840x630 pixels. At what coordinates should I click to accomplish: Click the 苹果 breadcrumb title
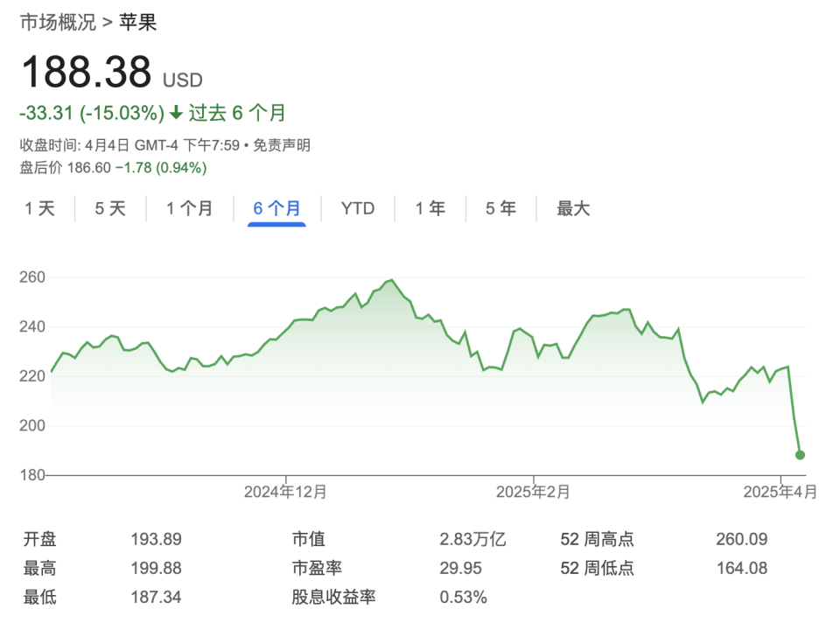pyautogui.click(x=137, y=23)
